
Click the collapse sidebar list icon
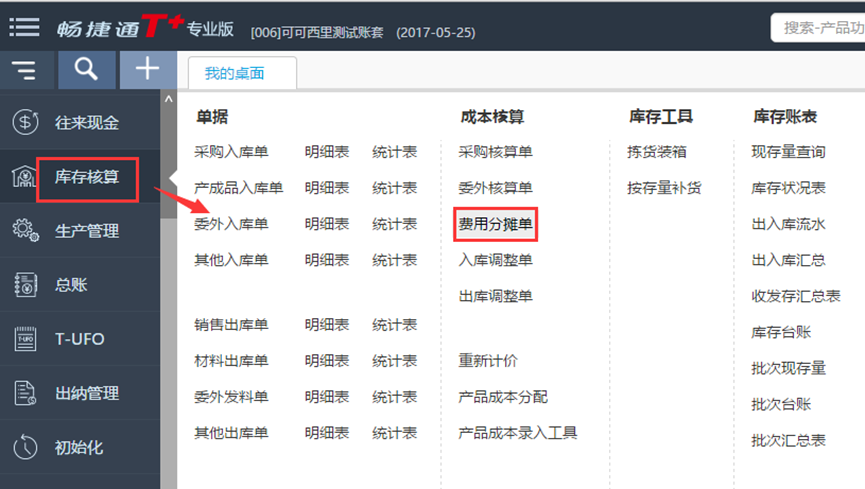pyautogui.click(x=24, y=70)
